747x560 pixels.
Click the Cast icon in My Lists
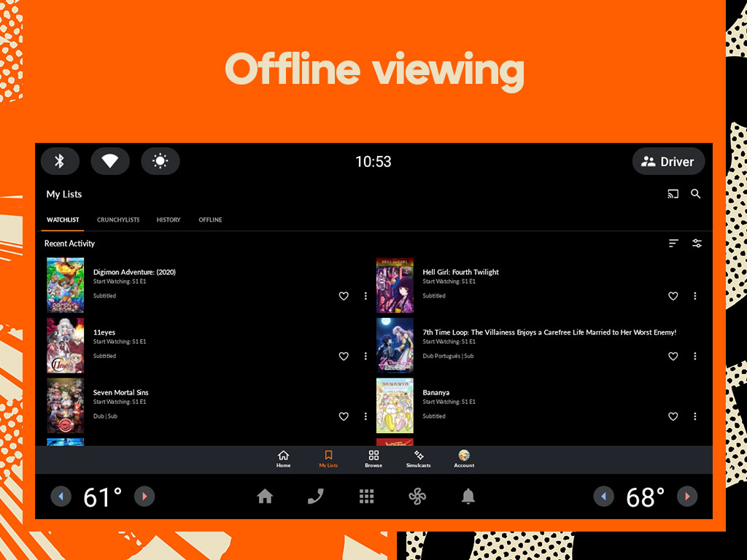[673, 194]
